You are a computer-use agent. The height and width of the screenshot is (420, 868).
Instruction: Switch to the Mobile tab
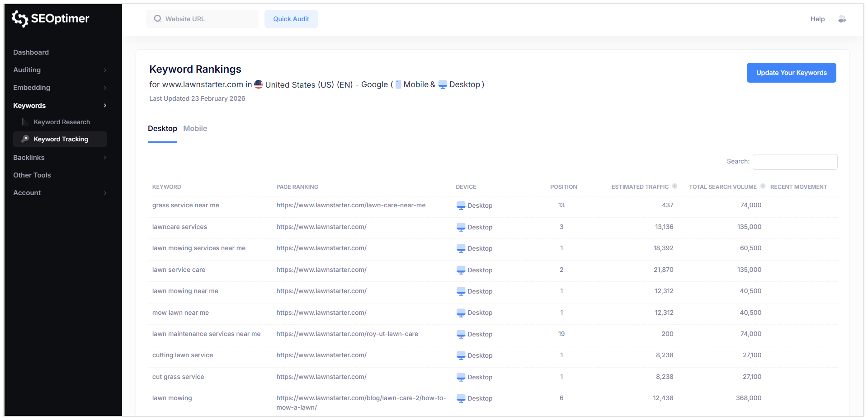(x=195, y=128)
